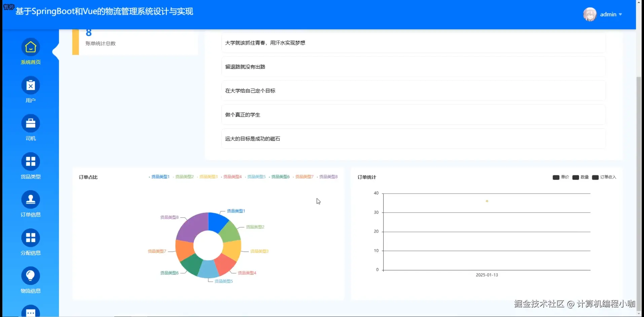Click the 分配信息 grid icon

coord(31,238)
